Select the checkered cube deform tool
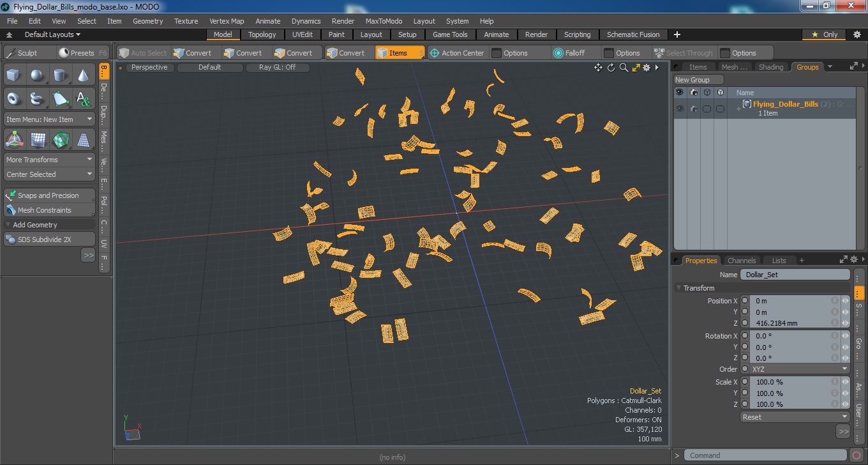868x465 pixels. tap(61, 139)
